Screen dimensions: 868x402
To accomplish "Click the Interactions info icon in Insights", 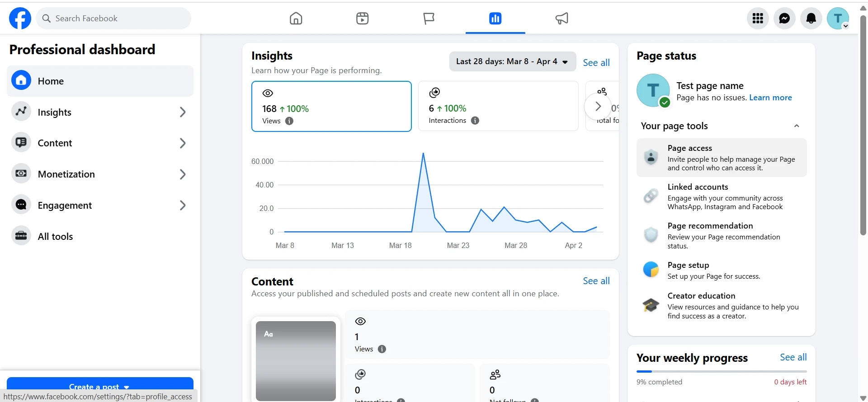I will click(475, 121).
